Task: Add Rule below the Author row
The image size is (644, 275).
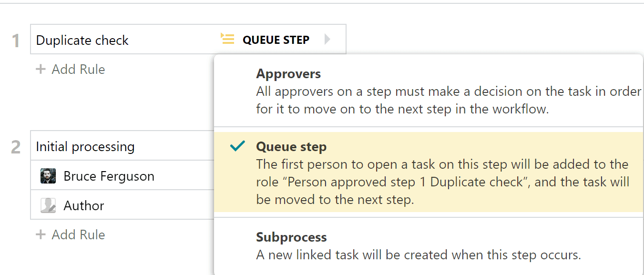Action: point(70,234)
